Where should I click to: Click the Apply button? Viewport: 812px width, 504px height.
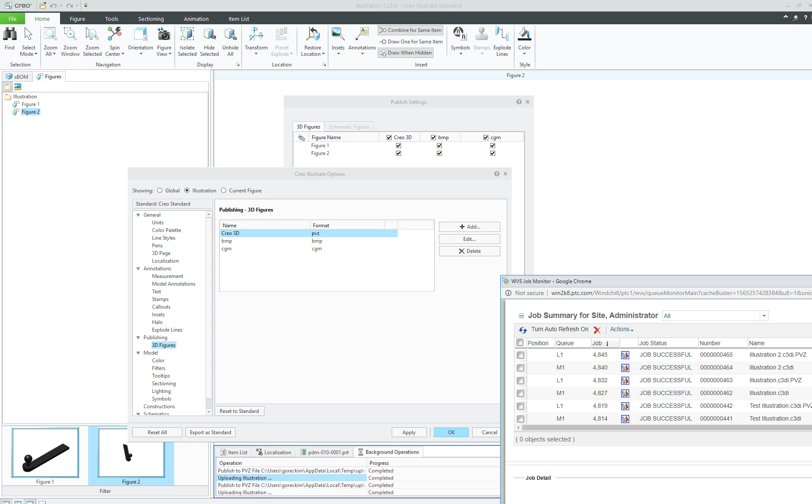pos(409,432)
